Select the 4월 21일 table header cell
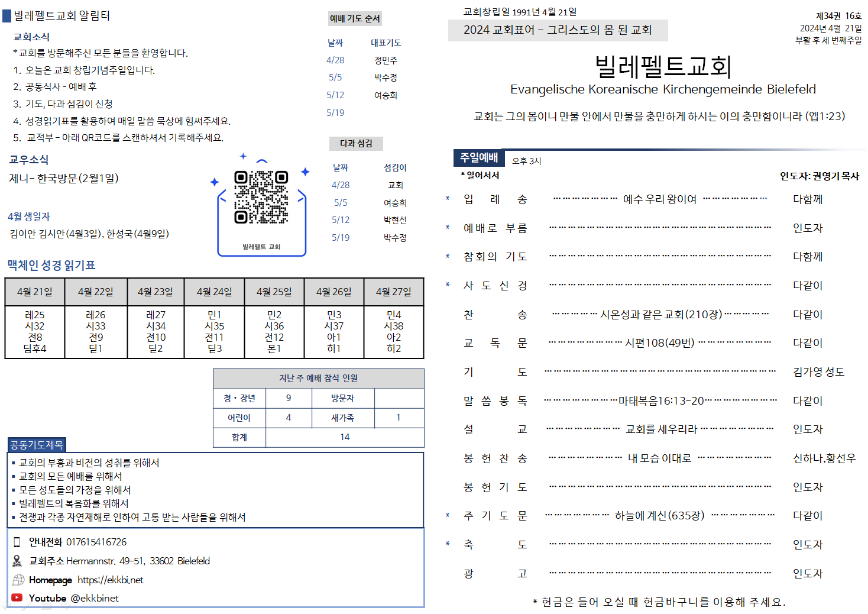 [35, 292]
